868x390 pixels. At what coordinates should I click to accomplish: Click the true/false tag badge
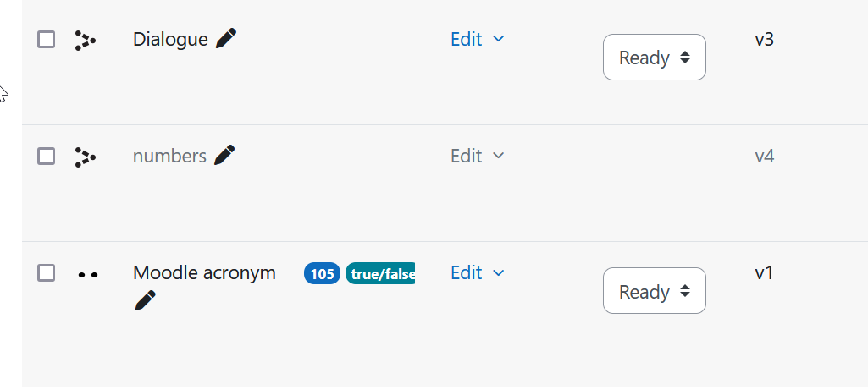[x=380, y=274]
